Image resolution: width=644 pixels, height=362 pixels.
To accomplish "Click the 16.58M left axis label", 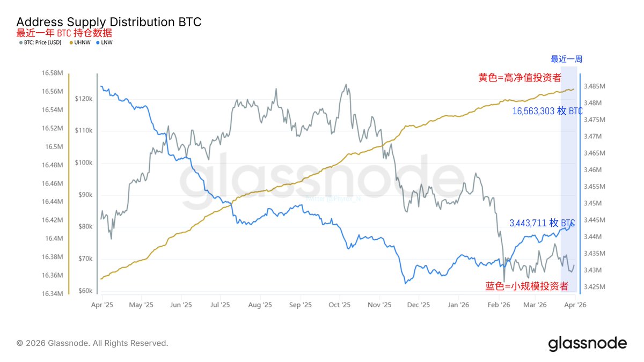I will click(x=52, y=73).
